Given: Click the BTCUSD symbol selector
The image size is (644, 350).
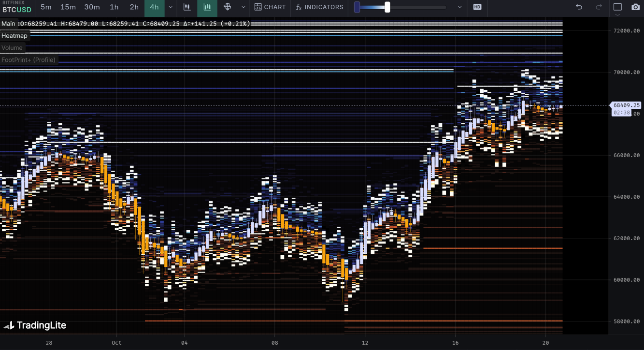Looking at the screenshot, I should [17, 10].
